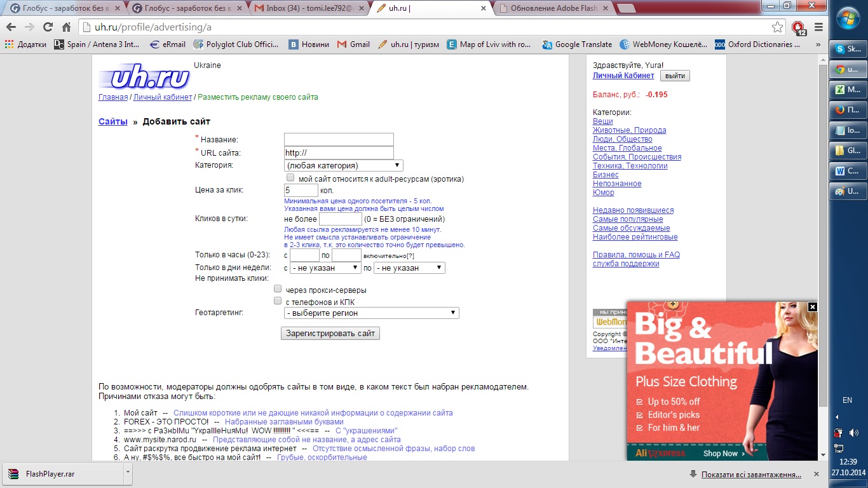The image size is (868, 488).
Task: Click the browser Back arrow
Action: click(11, 27)
